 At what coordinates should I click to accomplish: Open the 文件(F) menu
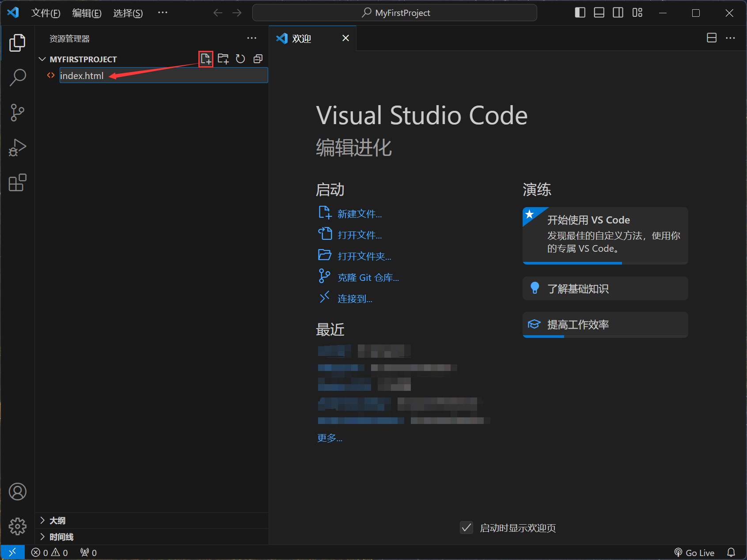coord(46,13)
